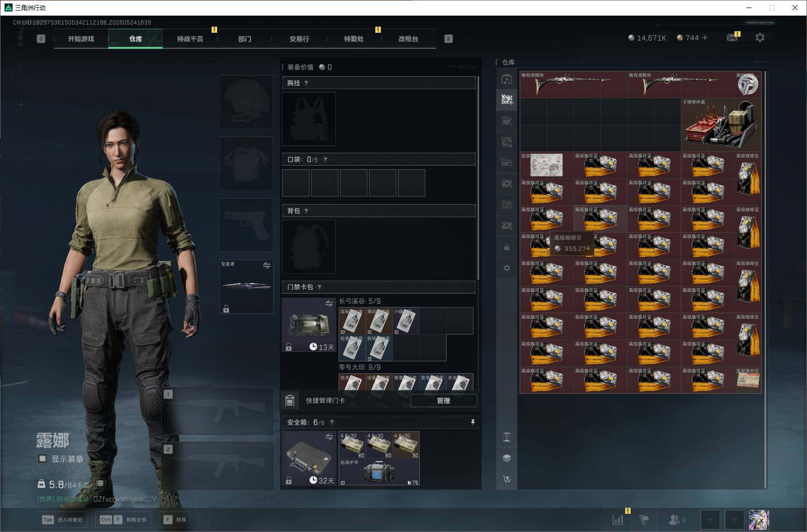Add currency with the plus beside 744
The width and height of the screenshot is (807, 532).
[705, 38]
